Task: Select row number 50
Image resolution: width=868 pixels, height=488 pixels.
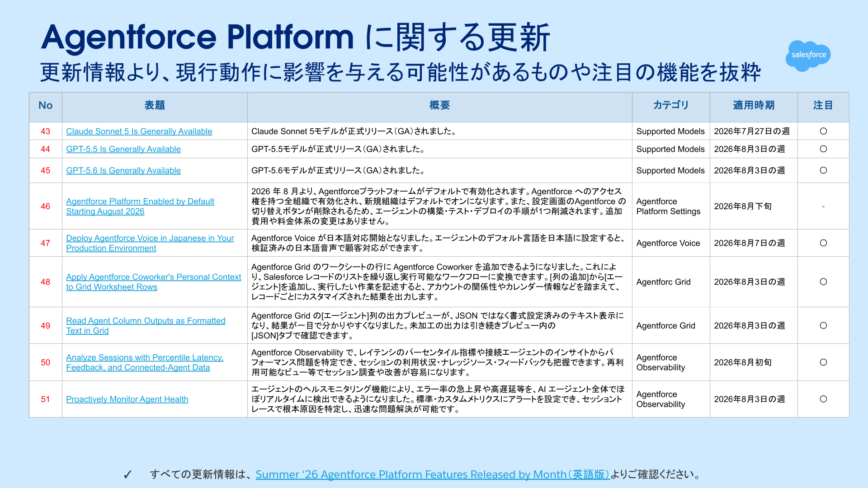Action: click(46, 362)
